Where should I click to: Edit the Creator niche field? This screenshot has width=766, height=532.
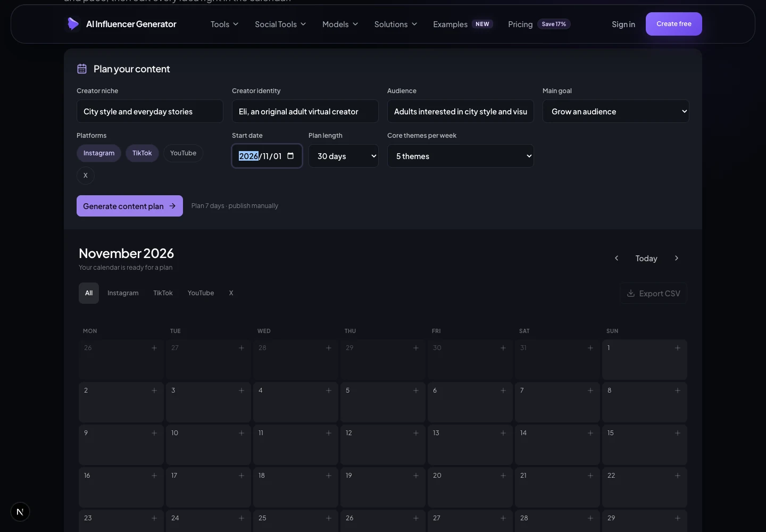[150, 111]
